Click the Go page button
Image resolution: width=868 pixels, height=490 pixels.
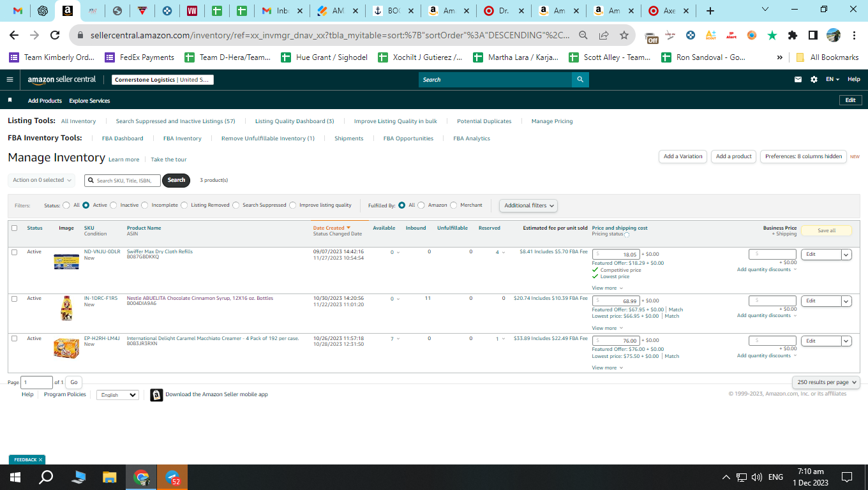[x=74, y=382]
